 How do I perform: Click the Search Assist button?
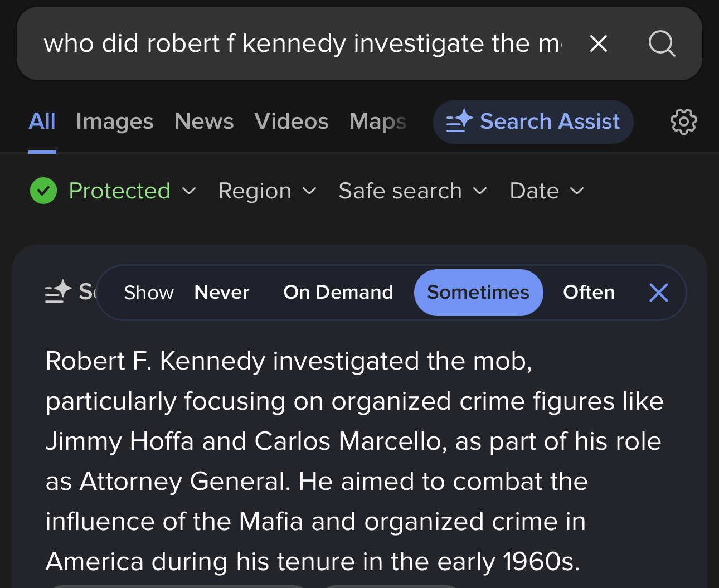[x=533, y=122]
